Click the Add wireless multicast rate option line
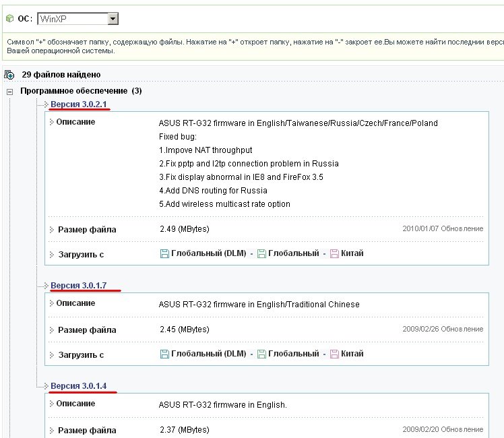Viewport: 504px width, 438px height. point(224,204)
